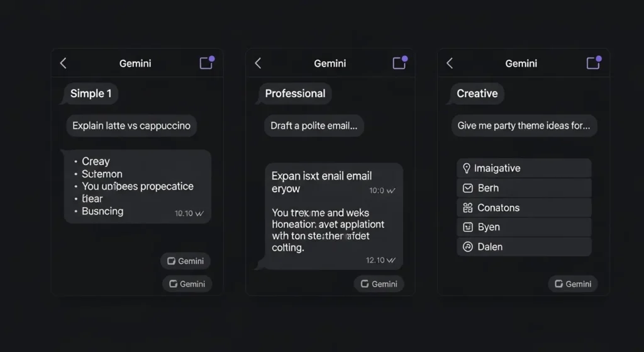Click the grid icon beside Conatons
Image resolution: width=644 pixels, height=352 pixels.
point(468,208)
